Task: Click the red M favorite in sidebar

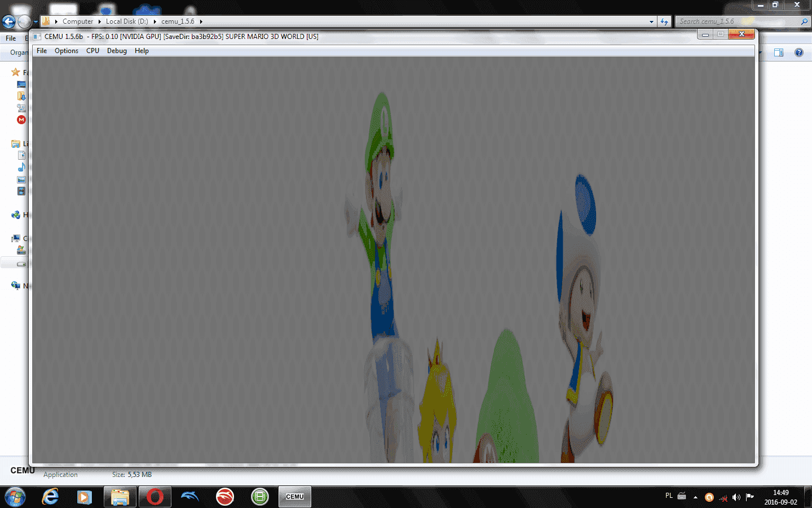Action: pos(21,120)
